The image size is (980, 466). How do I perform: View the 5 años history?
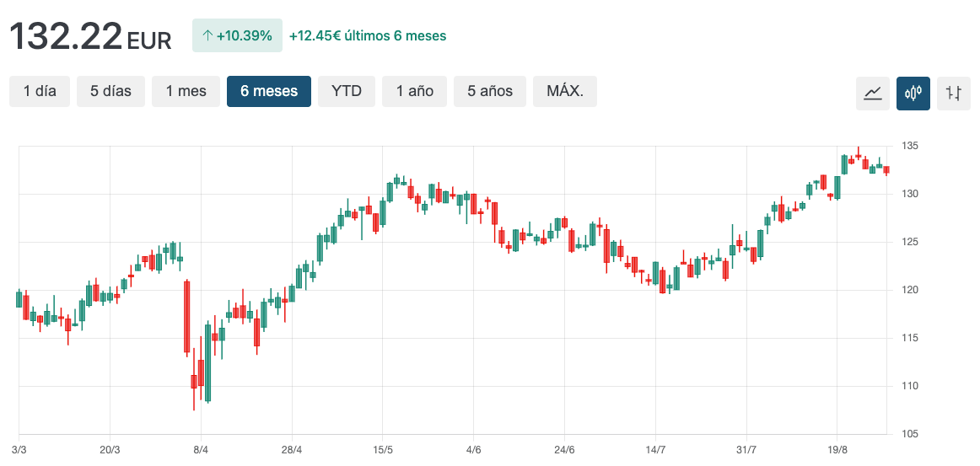490,91
